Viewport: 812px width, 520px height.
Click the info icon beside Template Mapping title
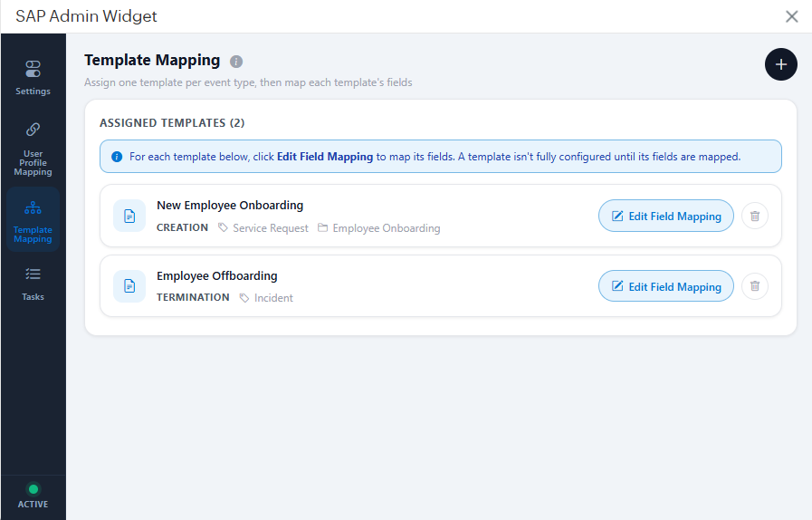pyautogui.click(x=236, y=62)
